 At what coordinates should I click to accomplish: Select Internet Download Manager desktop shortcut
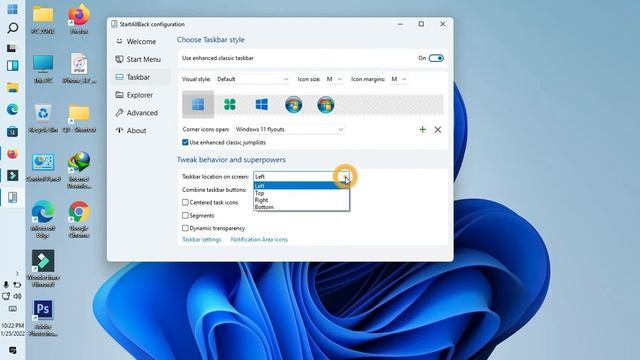pos(79,171)
